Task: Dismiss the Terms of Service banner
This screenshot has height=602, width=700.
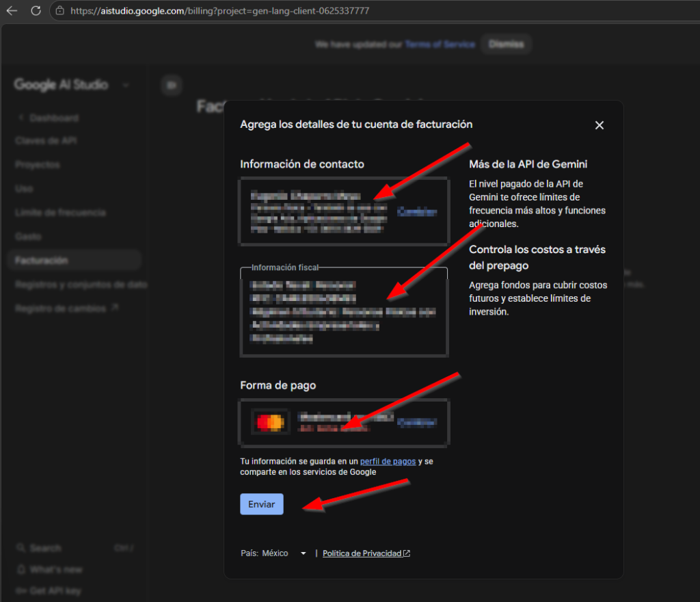Action: click(x=506, y=44)
